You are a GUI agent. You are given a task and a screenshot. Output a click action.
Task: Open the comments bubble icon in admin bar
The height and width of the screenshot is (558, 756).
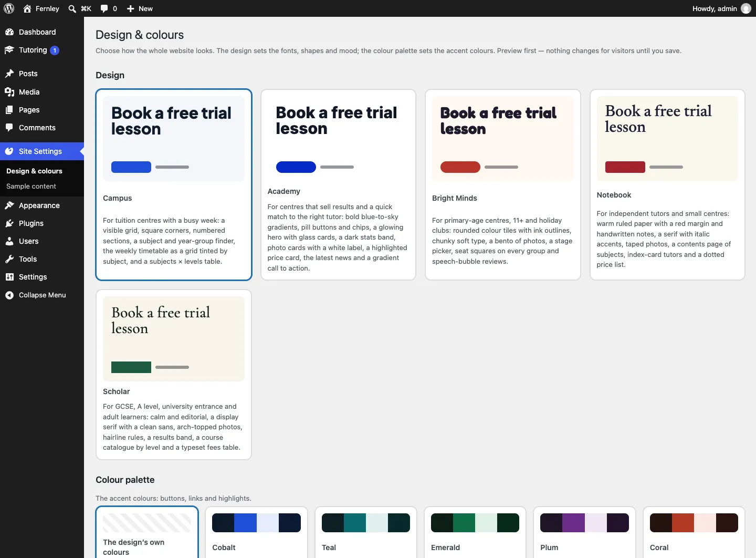[104, 8]
